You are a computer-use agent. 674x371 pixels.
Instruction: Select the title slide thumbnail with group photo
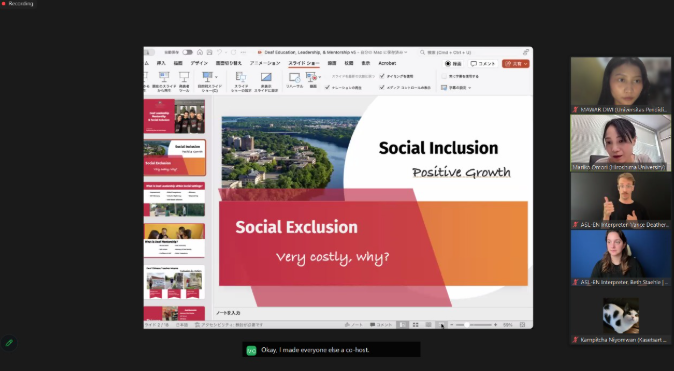[174, 116]
